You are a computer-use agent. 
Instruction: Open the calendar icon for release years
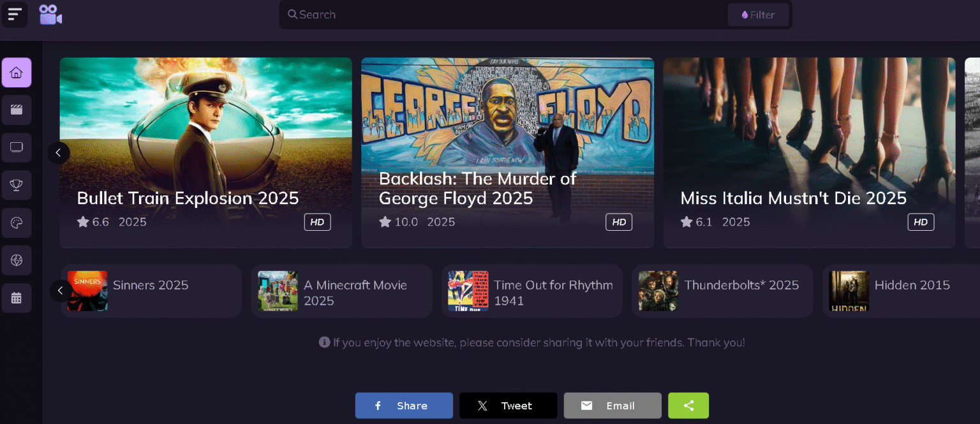(x=16, y=298)
